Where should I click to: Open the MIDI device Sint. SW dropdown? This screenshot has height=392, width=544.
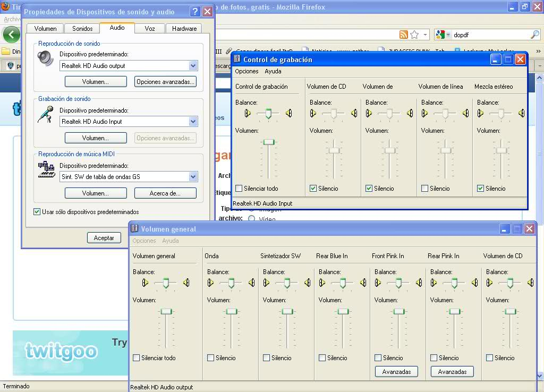coord(193,177)
